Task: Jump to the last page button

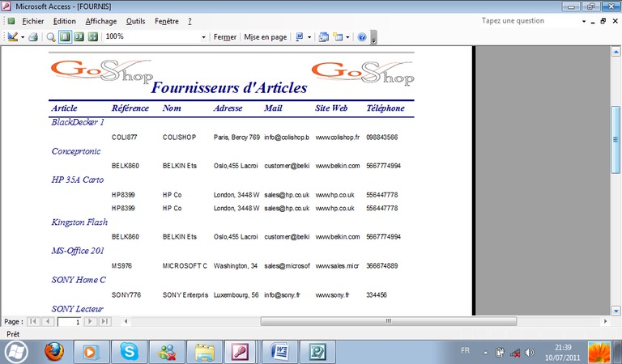Action: point(104,322)
